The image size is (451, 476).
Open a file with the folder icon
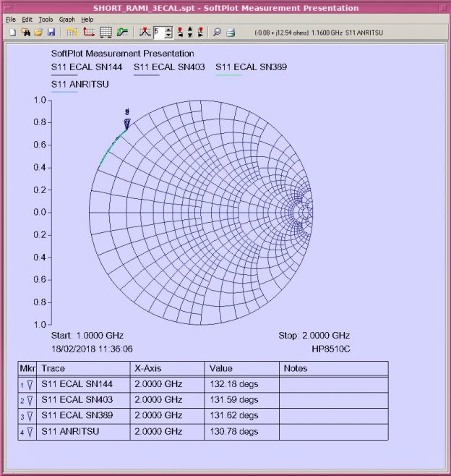click(x=38, y=32)
